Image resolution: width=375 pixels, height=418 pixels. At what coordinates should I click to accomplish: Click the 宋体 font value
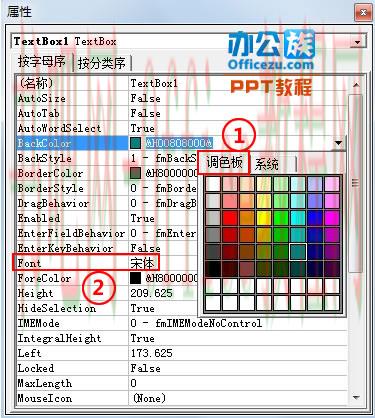143,263
